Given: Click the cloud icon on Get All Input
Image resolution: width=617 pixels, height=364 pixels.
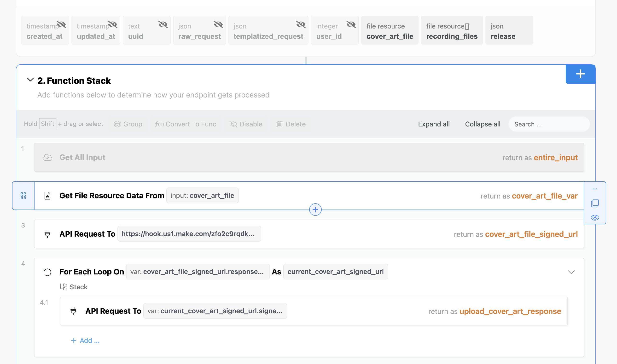Looking at the screenshot, I should point(47,157).
